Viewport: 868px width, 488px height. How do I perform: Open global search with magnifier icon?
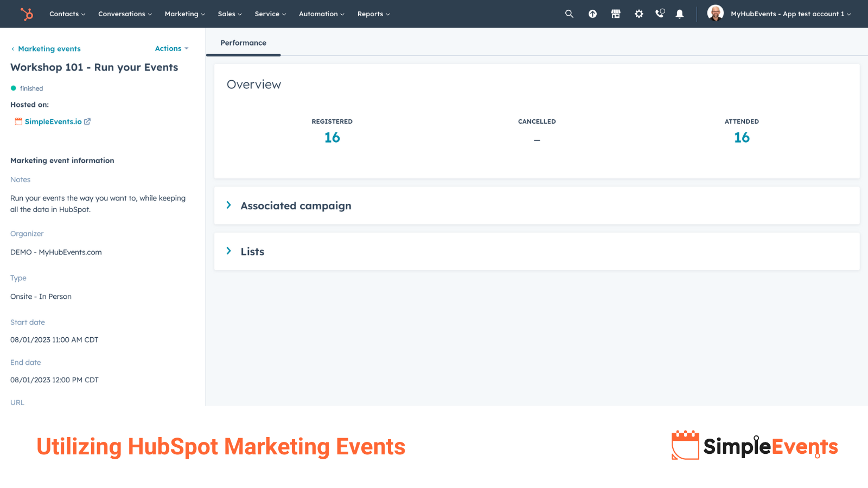coord(569,14)
